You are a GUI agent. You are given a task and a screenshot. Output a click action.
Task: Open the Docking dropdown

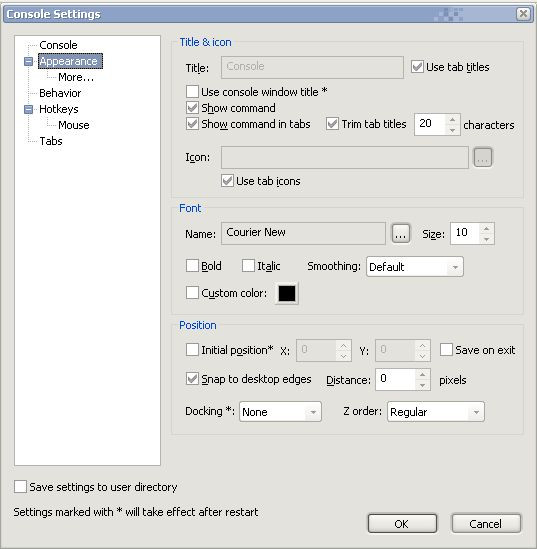coord(280,412)
